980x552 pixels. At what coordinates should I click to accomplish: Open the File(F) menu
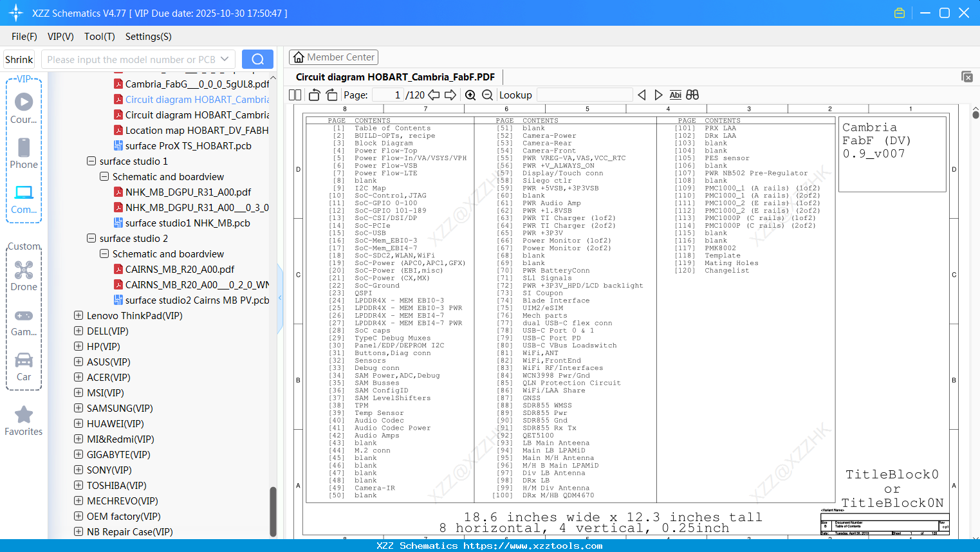click(24, 37)
